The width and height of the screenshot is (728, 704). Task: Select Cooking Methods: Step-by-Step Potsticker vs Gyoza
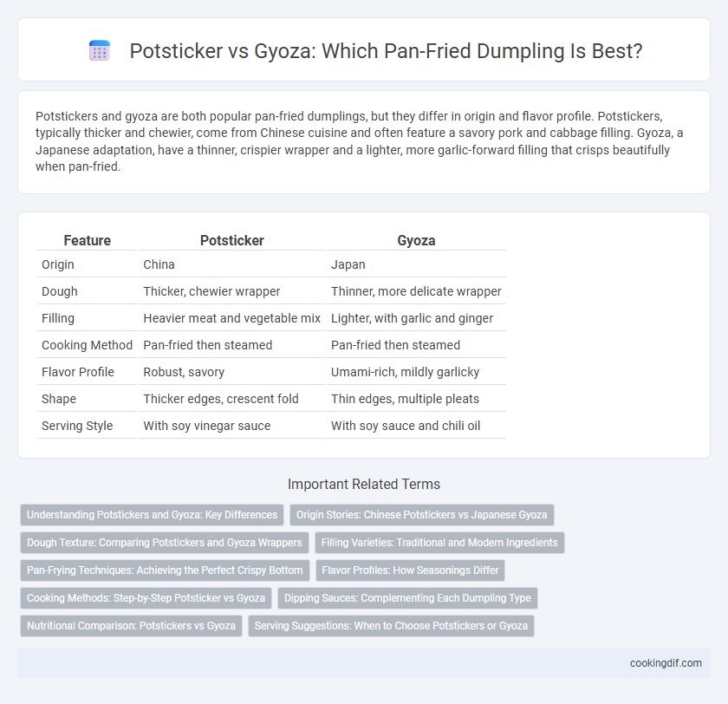(x=146, y=598)
